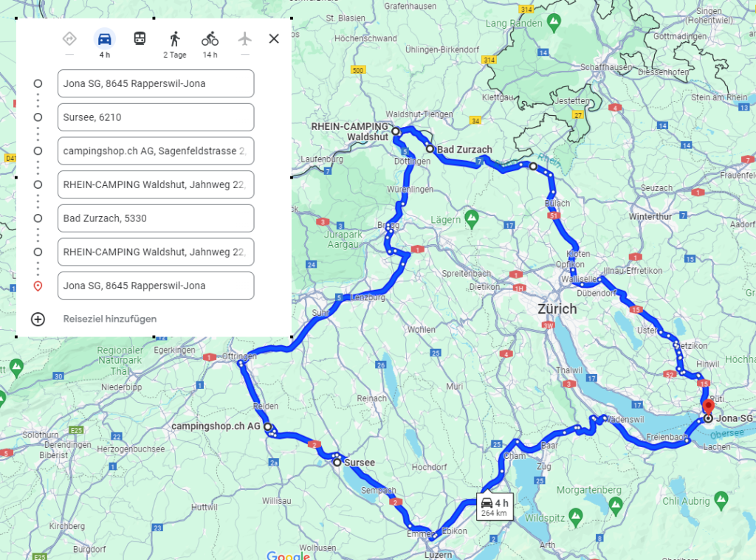Image resolution: width=756 pixels, height=560 pixels.
Task: Select the campingshop.ch AG destination field
Action: (156, 151)
